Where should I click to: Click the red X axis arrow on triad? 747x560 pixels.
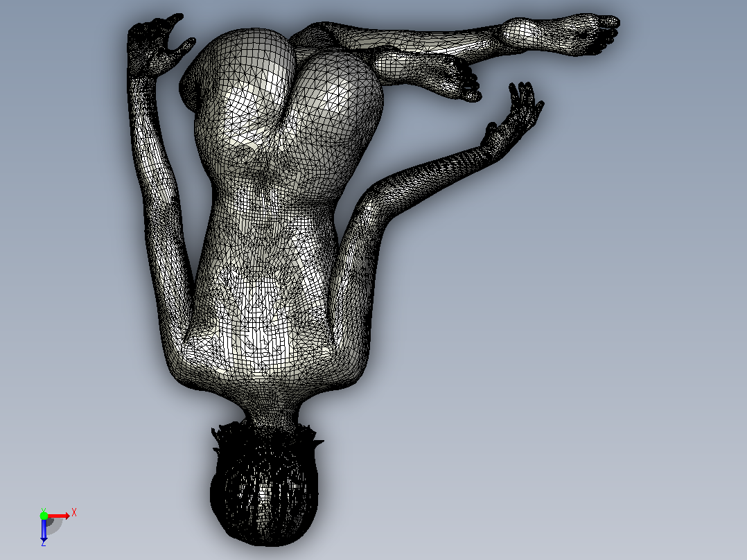point(59,516)
